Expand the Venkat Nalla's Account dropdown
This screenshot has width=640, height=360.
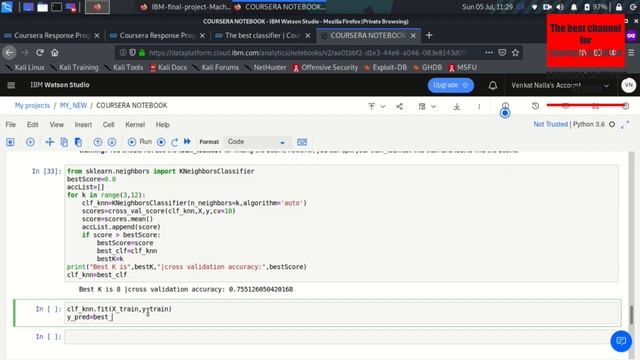click(x=560, y=85)
